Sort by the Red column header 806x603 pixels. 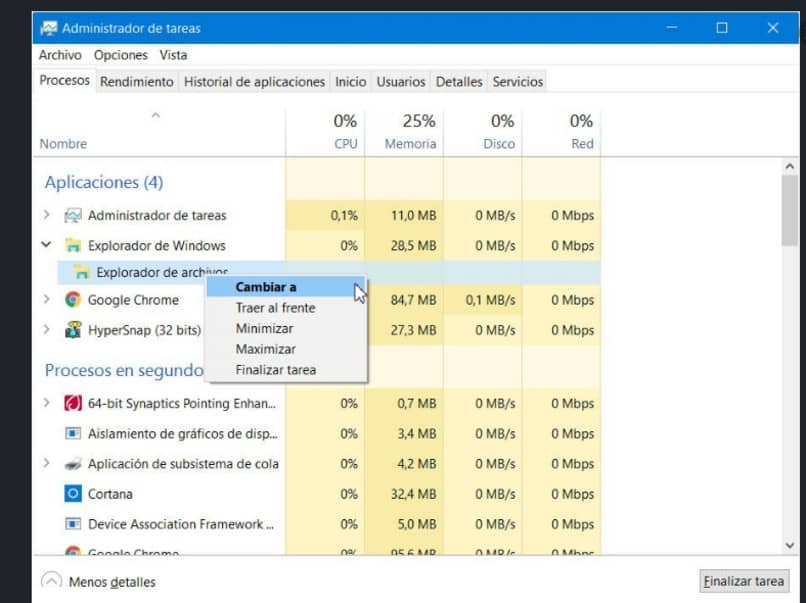pos(561,132)
